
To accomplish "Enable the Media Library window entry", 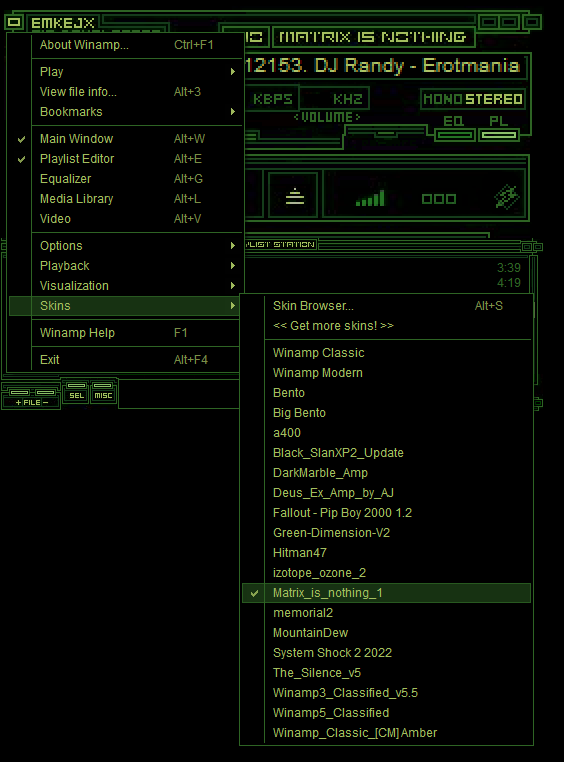I will [x=124, y=199].
